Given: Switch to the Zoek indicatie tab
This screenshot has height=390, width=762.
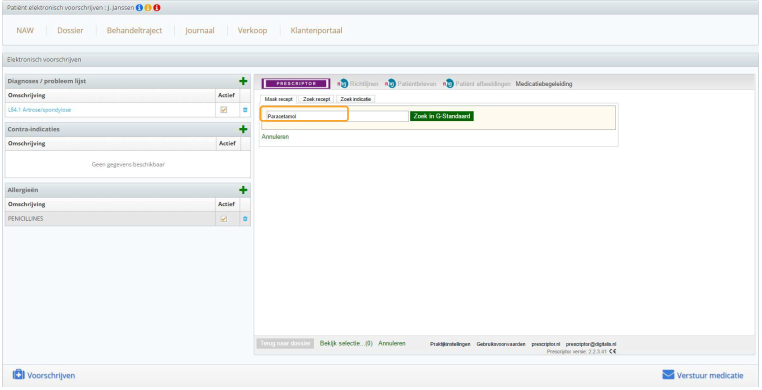Looking at the screenshot, I should [x=355, y=99].
